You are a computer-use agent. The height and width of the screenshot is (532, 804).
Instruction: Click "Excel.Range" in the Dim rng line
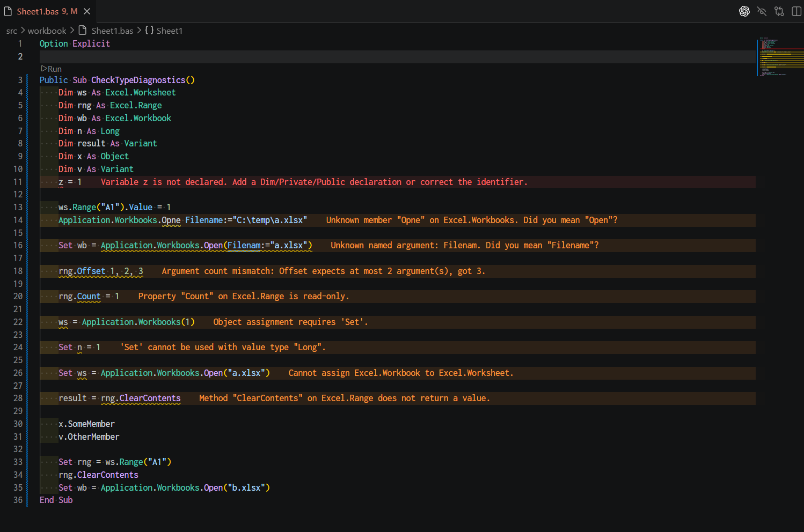[x=136, y=106]
